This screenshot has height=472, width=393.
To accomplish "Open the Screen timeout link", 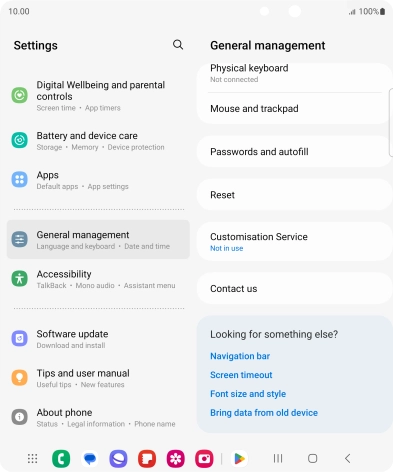I will click(x=241, y=375).
